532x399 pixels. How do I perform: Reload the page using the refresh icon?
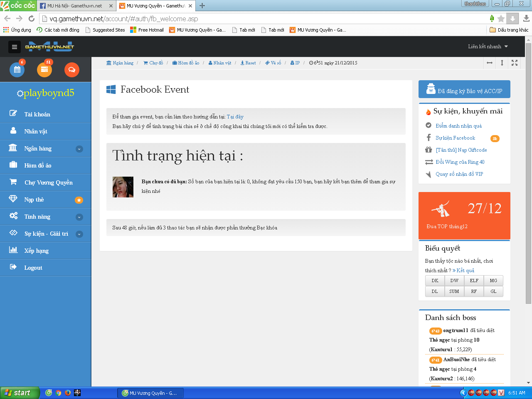32,19
